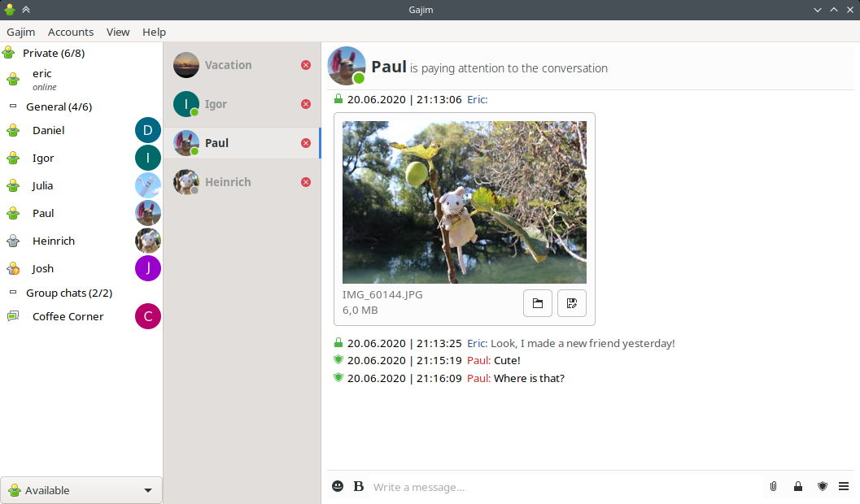
Task: Open the chat hamburger menu
Action: click(x=844, y=486)
